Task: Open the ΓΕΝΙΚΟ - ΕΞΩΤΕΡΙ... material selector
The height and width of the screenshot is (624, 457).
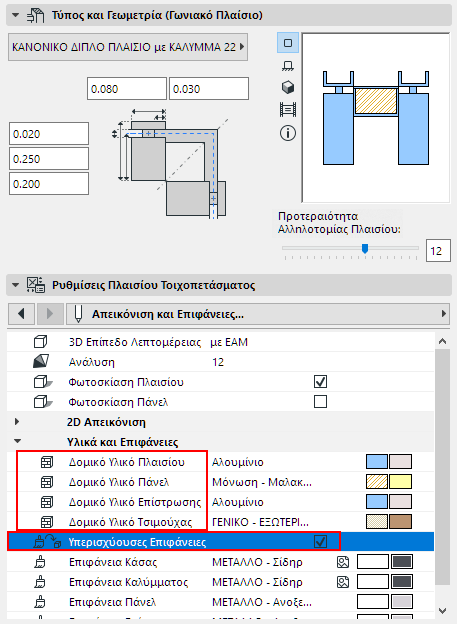Action: click(x=260, y=522)
